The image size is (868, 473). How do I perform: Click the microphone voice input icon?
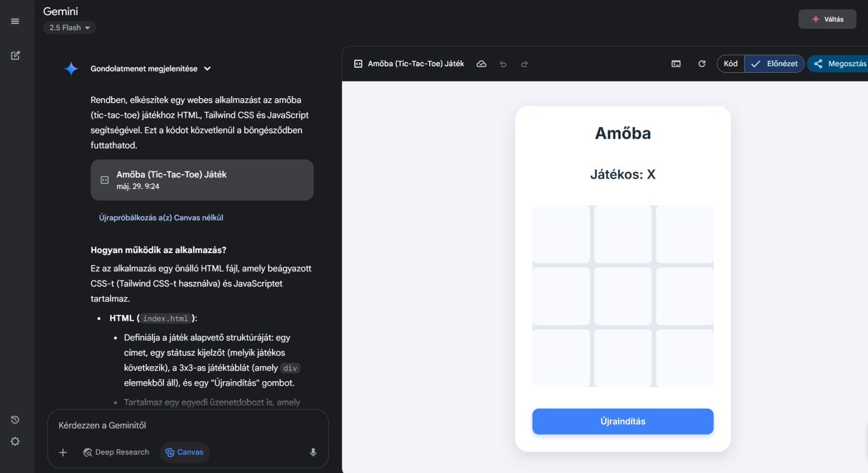click(313, 452)
